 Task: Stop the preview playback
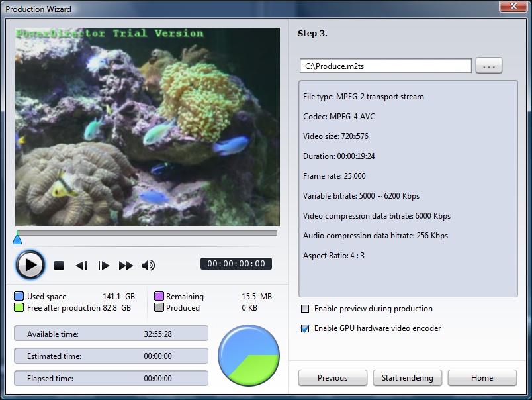point(59,266)
